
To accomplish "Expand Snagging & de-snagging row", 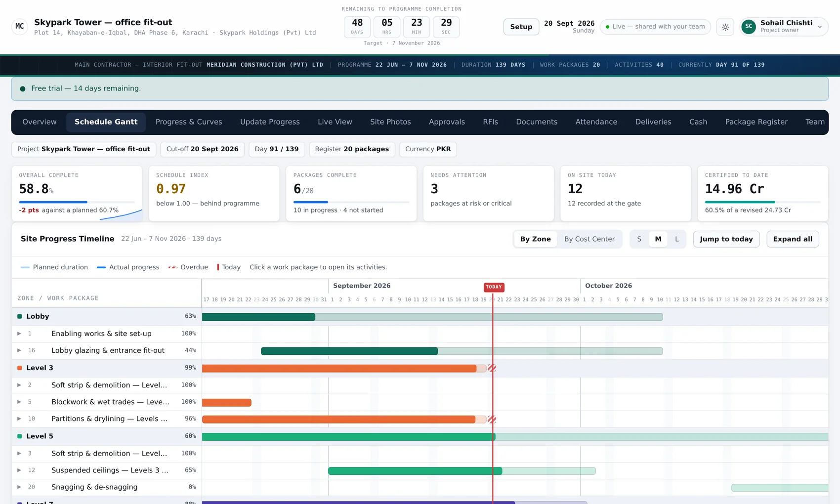I will pos(19,487).
